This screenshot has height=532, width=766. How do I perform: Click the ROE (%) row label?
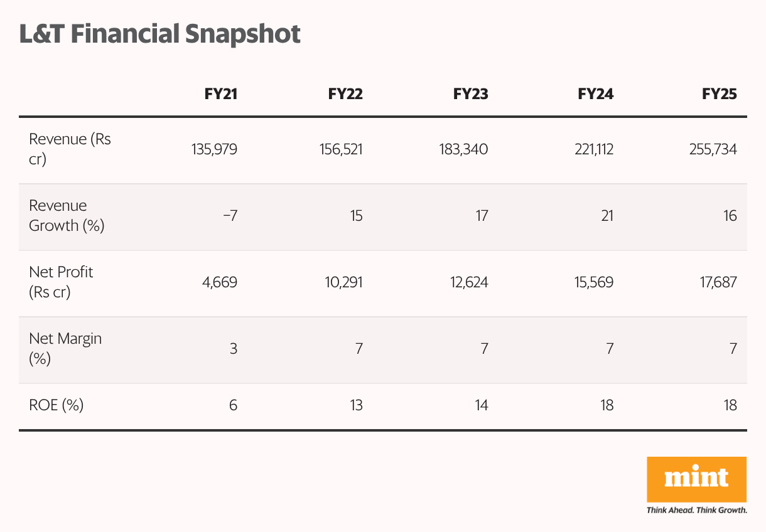(x=57, y=405)
